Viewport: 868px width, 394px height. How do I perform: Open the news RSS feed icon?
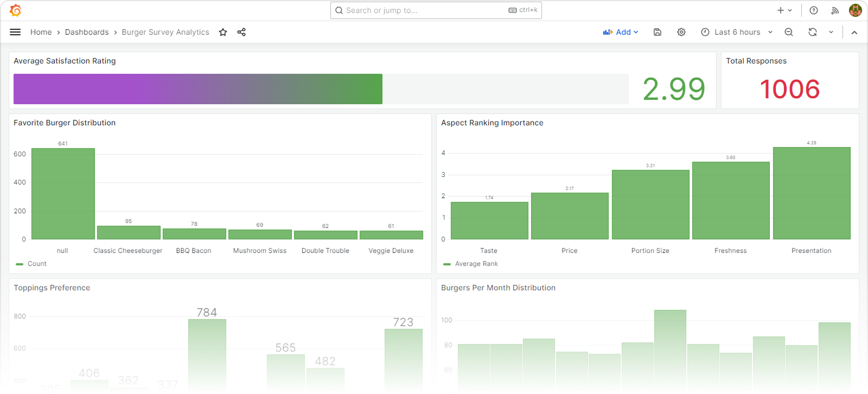835,10
